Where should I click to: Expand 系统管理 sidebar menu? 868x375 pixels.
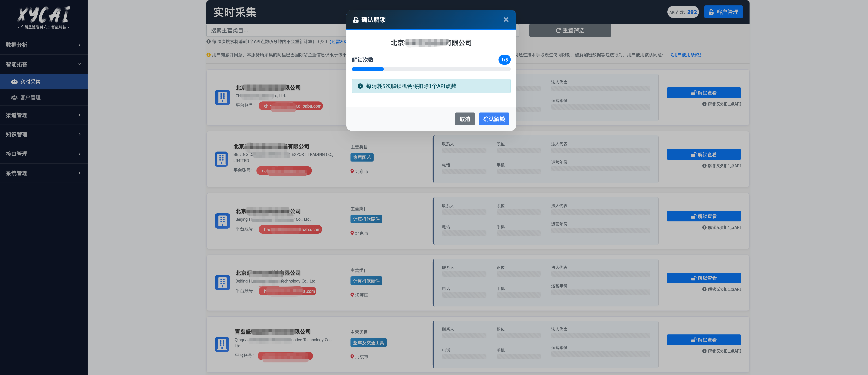pyautogui.click(x=44, y=173)
